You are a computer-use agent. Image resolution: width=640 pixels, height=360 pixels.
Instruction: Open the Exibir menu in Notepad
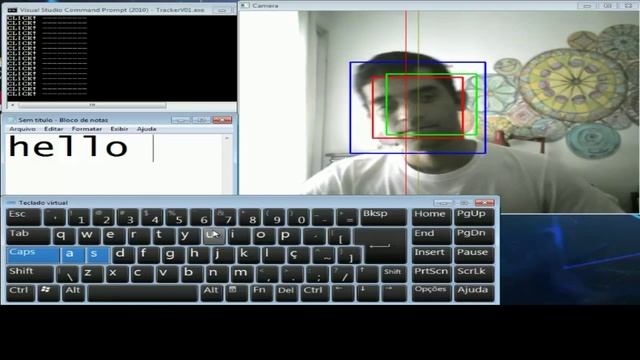pos(119,129)
